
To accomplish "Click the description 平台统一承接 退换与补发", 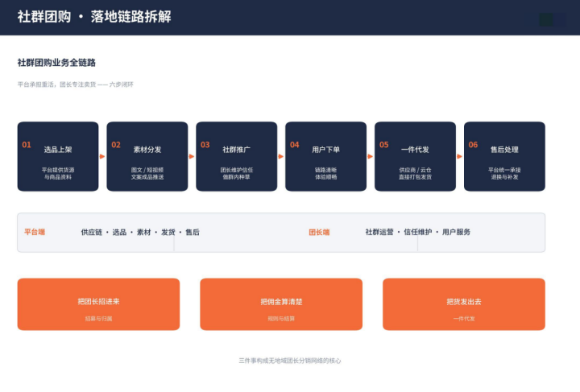I will (504, 173).
